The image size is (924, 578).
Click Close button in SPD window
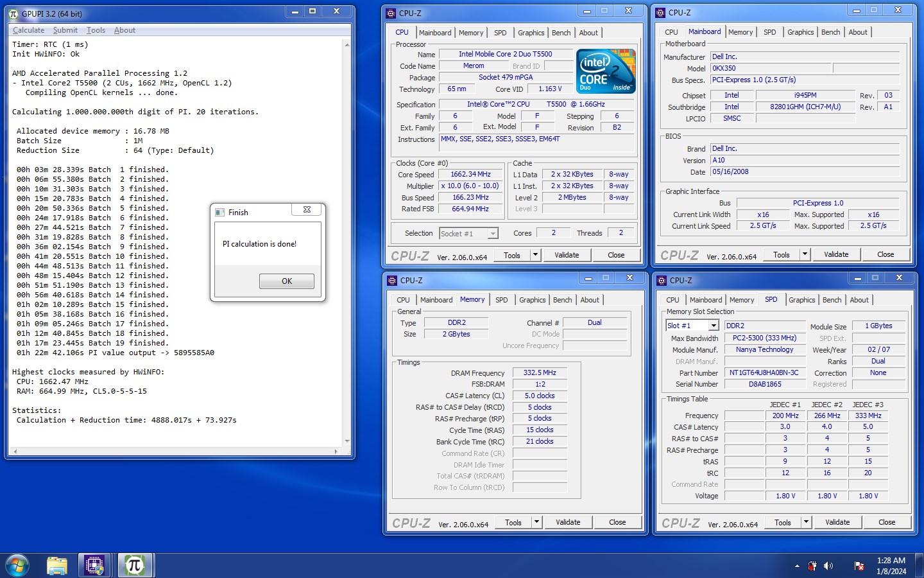(887, 522)
